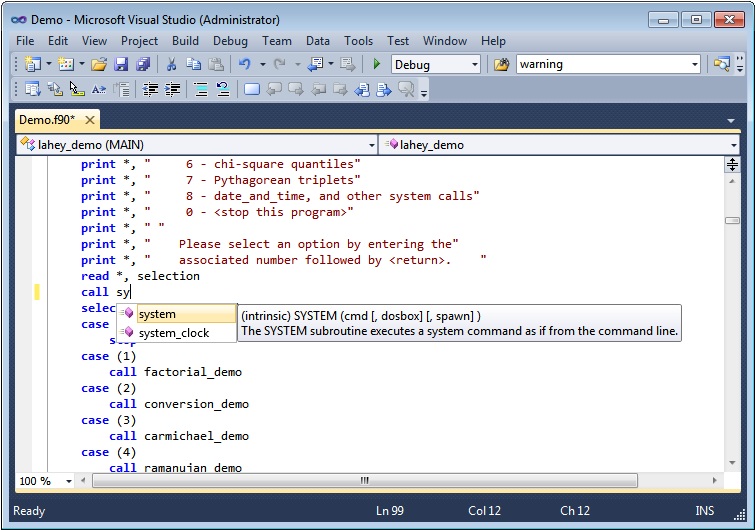This screenshot has height=530, width=755.
Task: Open the 100 % zoom level dropdown
Action: pos(69,481)
